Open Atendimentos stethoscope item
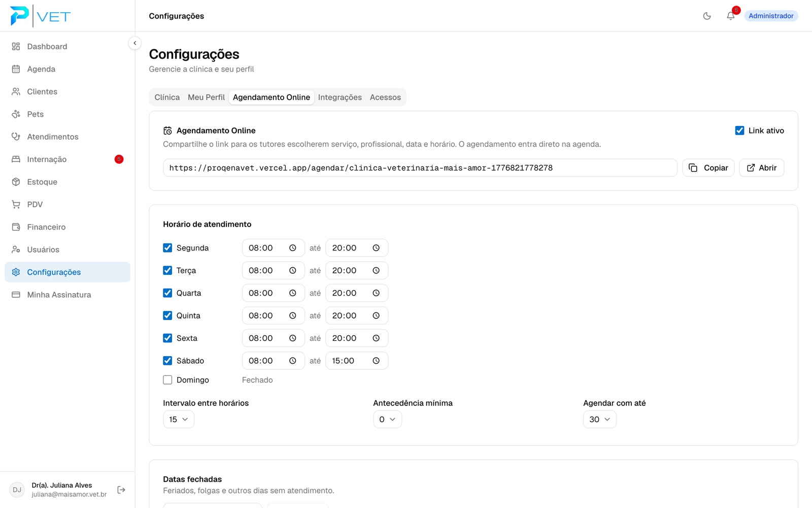The image size is (812, 508). pyautogui.click(x=67, y=137)
